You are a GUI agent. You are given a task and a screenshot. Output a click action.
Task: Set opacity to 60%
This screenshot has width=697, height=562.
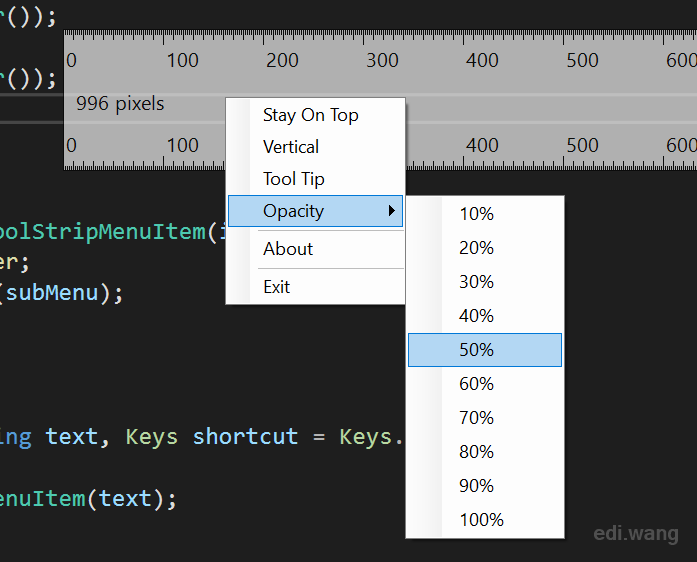tap(485, 384)
